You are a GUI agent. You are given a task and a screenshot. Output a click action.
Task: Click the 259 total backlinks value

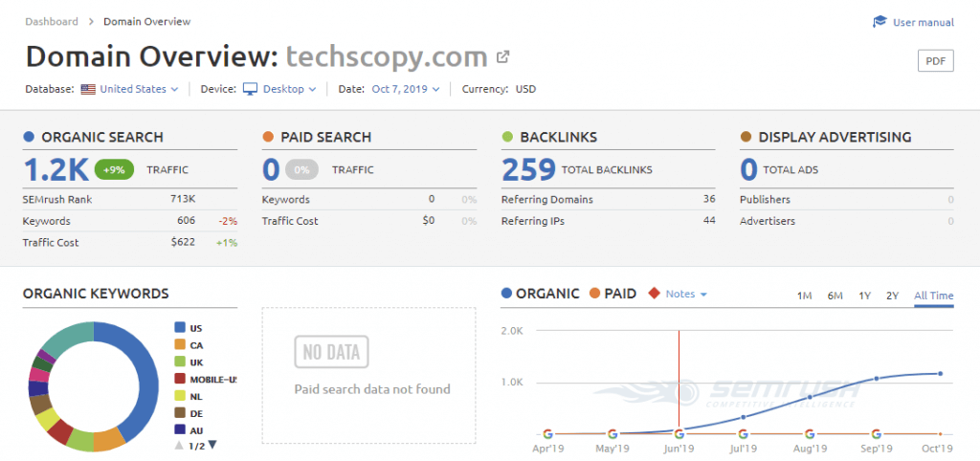click(x=528, y=169)
